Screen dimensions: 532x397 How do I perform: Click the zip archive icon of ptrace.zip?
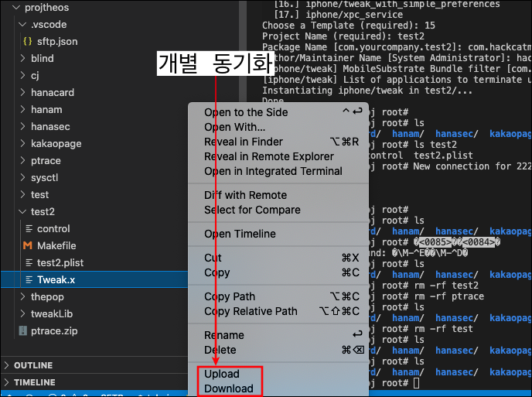coord(22,330)
